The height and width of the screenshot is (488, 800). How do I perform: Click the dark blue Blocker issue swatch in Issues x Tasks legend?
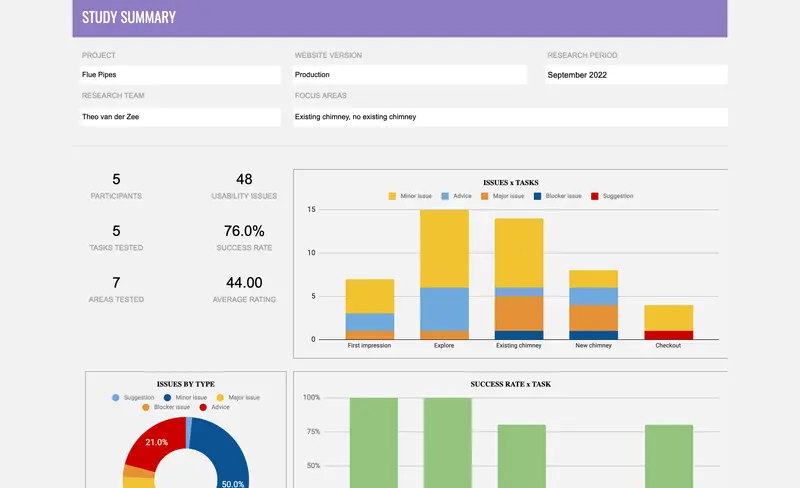tap(537, 196)
